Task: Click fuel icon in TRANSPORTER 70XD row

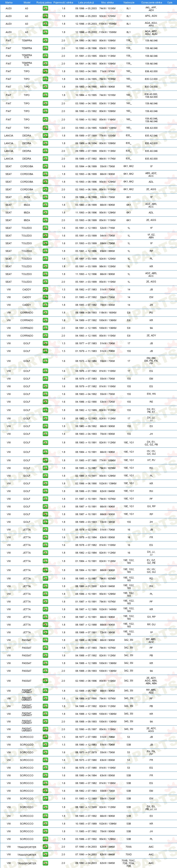Action: tap(45, 855)
